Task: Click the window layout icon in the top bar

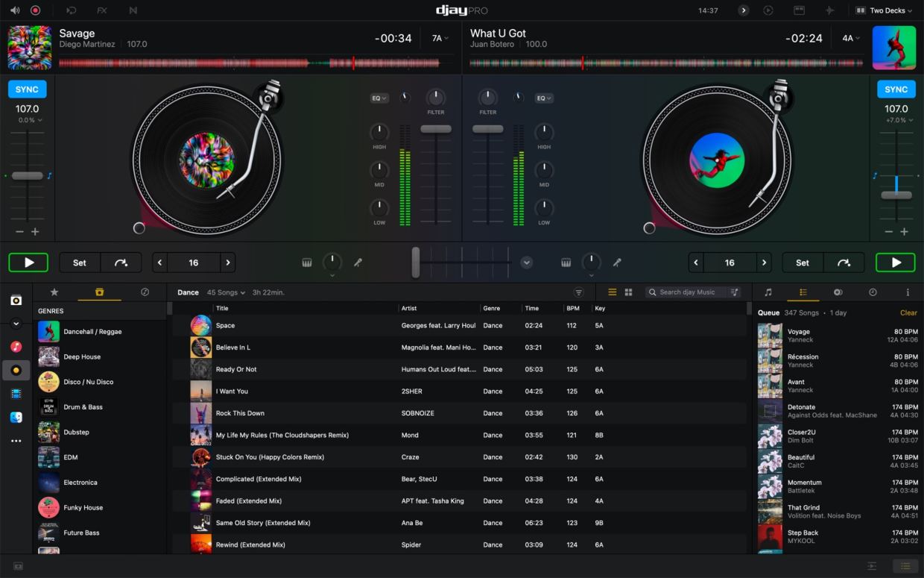Action: point(799,10)
